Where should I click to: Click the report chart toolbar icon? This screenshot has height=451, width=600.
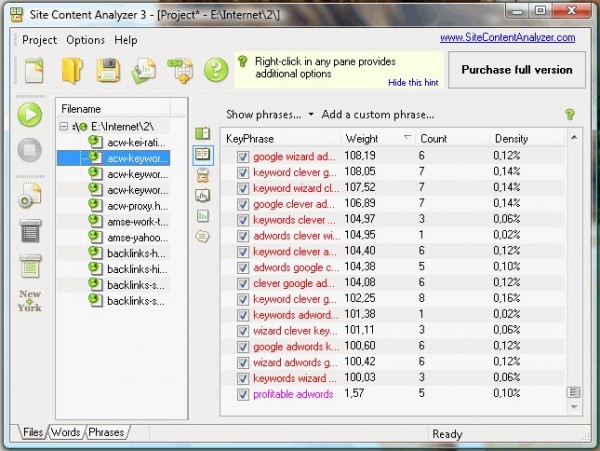(x=144, y=70)
